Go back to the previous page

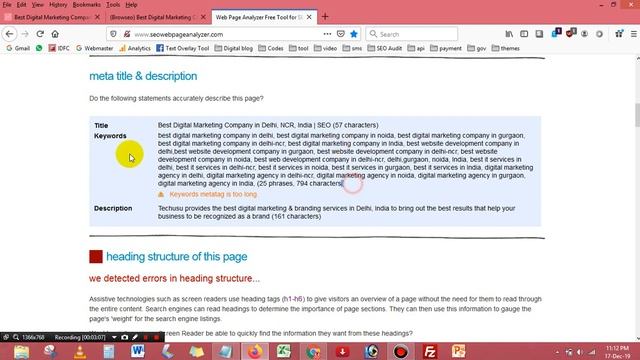10,34
